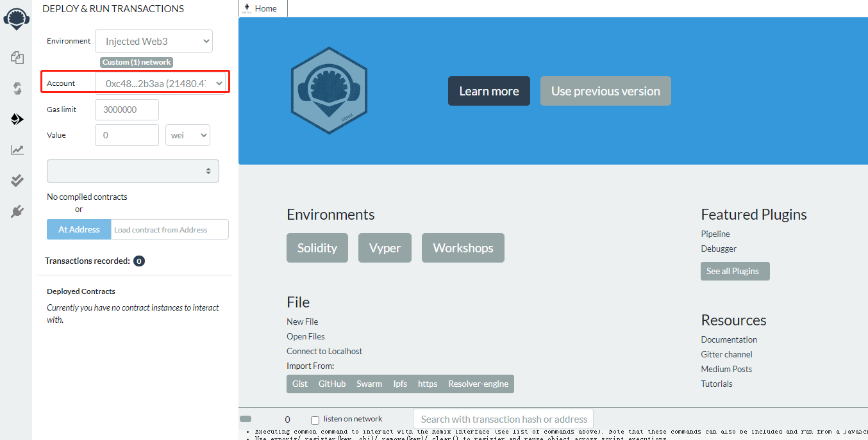
Task: Click Custom (1) network badge
Action: click(x=137, y=62)
